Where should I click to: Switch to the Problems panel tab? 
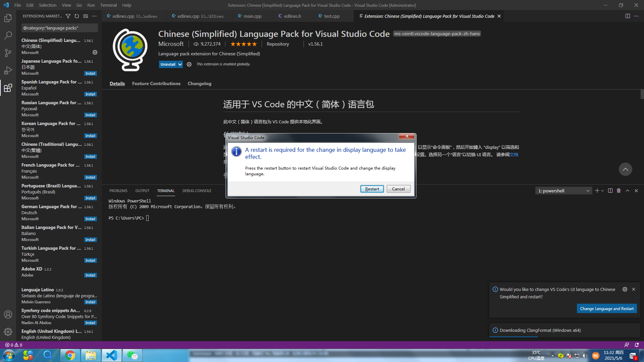point(118,191)
